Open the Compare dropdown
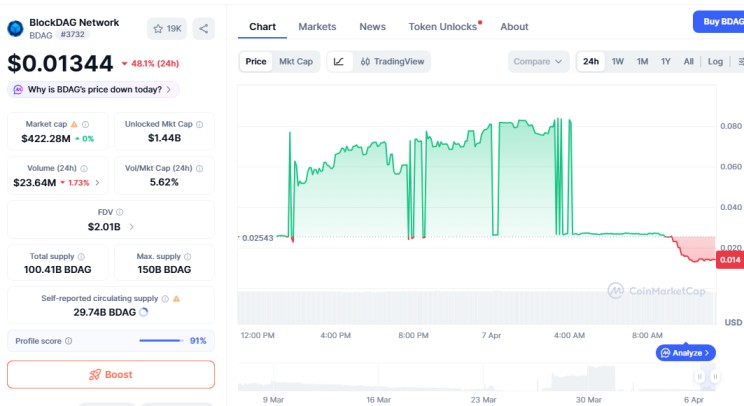 pos(538,62)
